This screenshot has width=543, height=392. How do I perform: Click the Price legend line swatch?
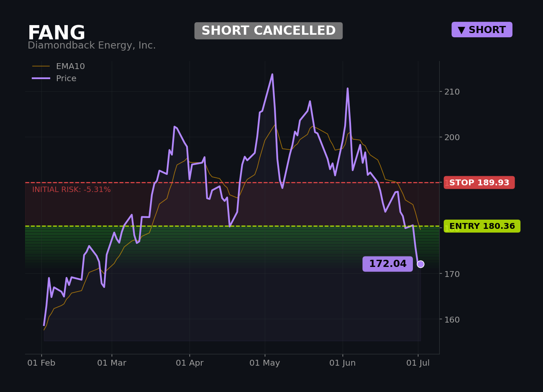coord(41,78)
